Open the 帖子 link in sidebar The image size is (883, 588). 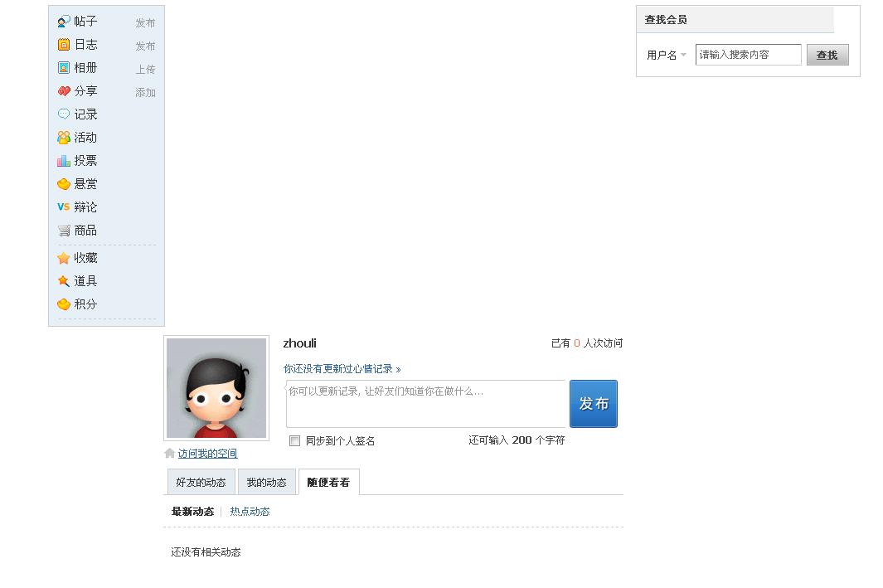[85, 22]
